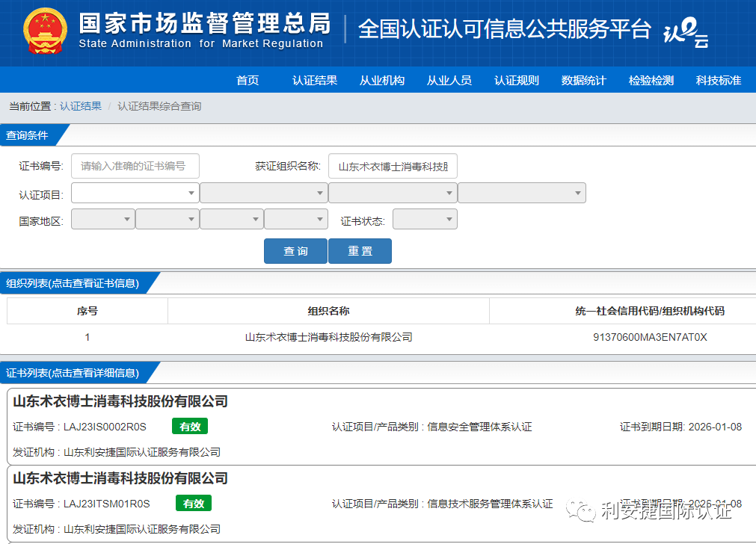Click 信息安全管理体系认证 category text
The height and width of the screenshot is (544, 756).
pyautogui.click(x=480, y=427)
